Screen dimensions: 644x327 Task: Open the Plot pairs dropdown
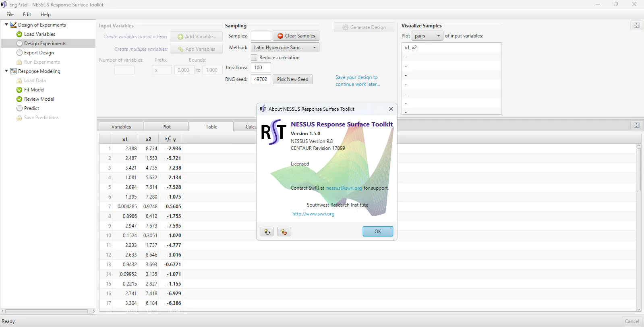[x=427, y=36]
